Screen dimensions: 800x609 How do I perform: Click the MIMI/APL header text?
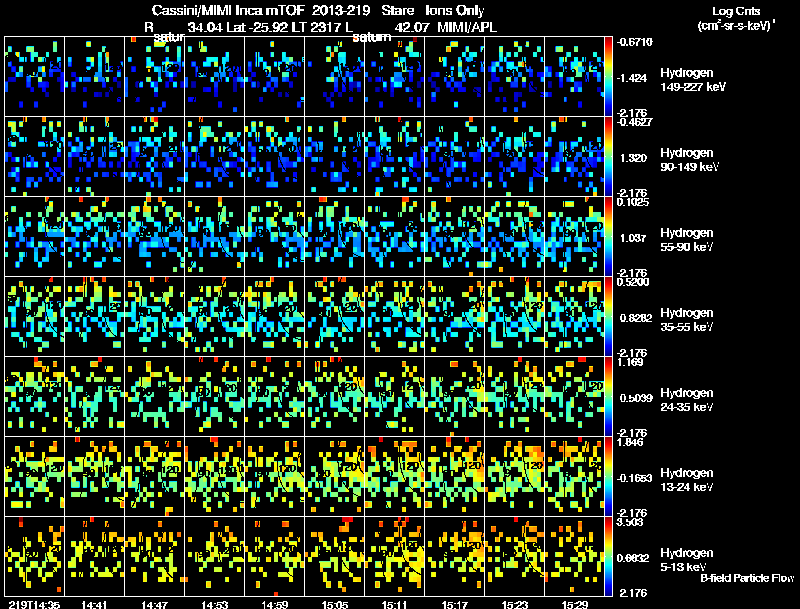click(x=467, y=28)
